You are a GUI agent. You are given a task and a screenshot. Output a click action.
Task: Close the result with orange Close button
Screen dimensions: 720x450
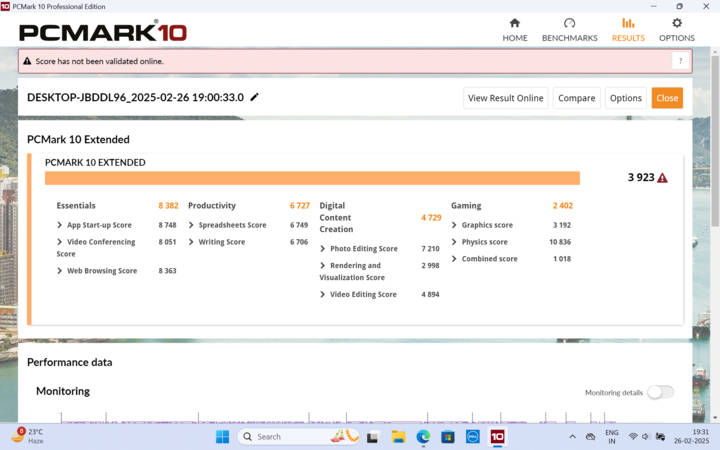point(667,98)
